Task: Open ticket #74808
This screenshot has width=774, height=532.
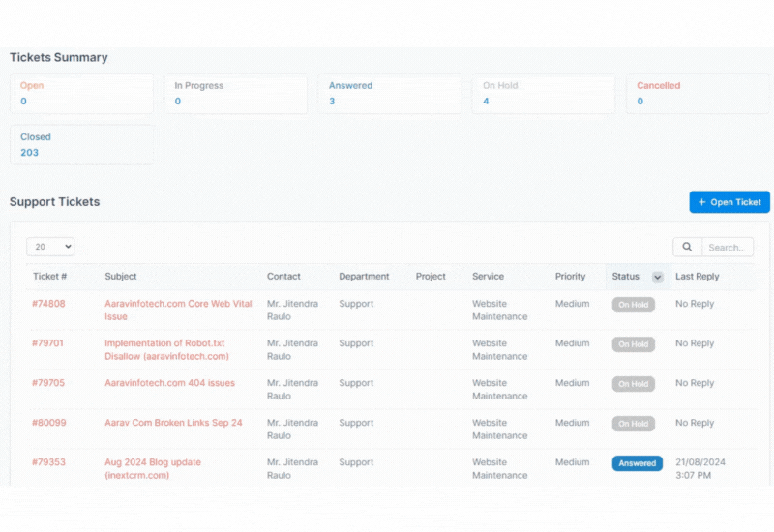Action: point(48,304)
